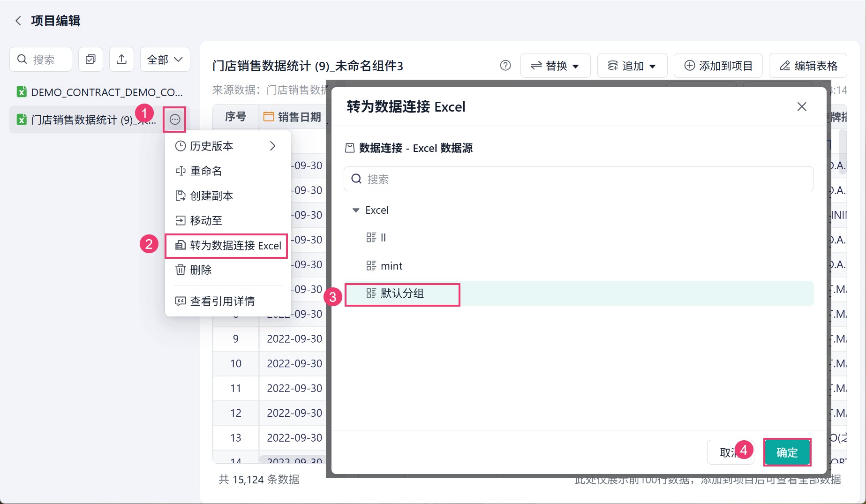Select the 默认分组 group

coord(579,293)
